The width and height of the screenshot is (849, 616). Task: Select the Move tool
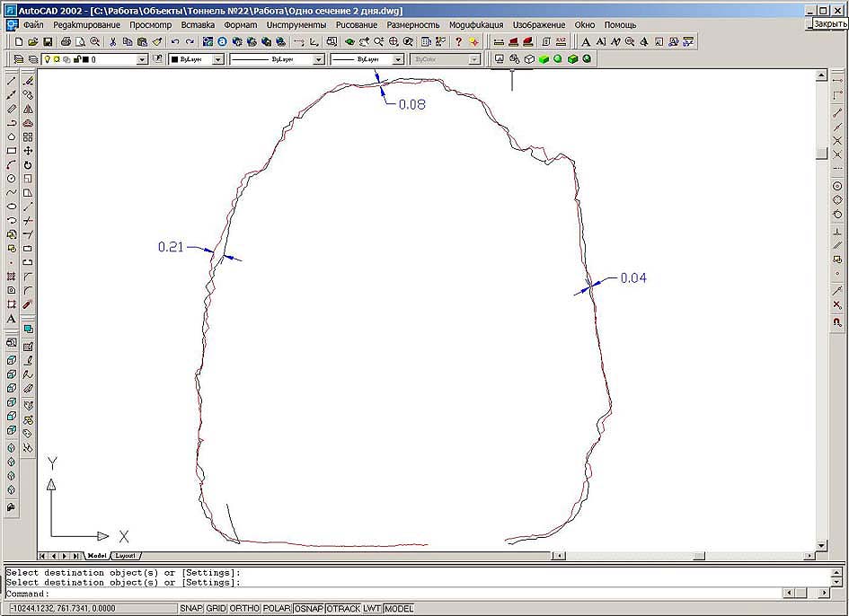click(x=28, y=151)
